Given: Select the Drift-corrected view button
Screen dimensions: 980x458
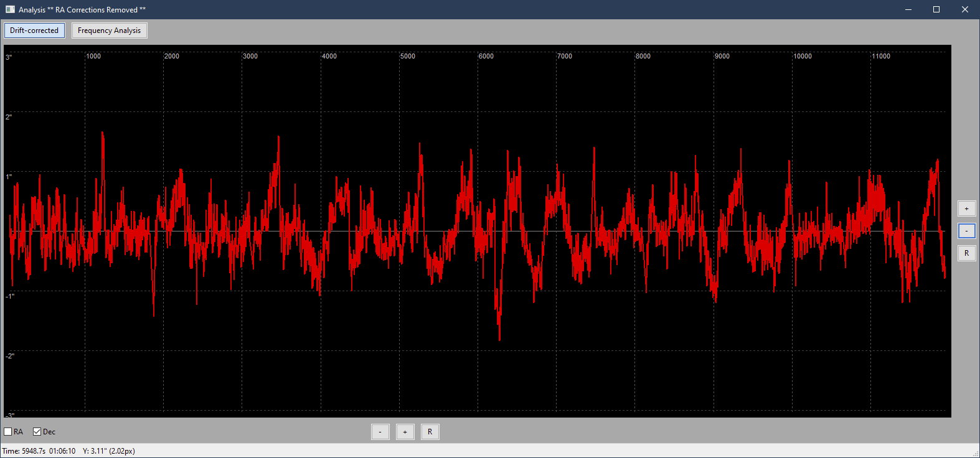Looking at the screenshot, I should point(34,30).
